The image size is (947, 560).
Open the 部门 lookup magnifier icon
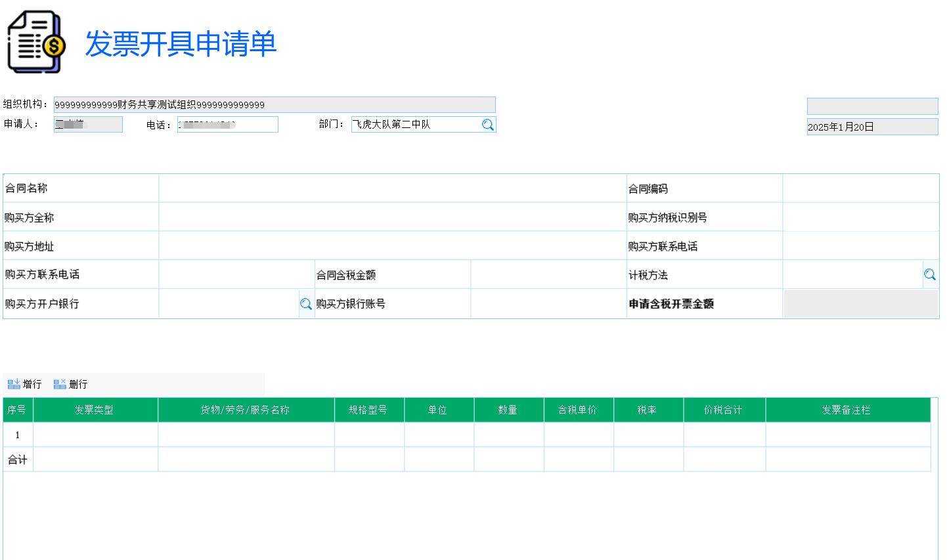(x=488, y=124)
